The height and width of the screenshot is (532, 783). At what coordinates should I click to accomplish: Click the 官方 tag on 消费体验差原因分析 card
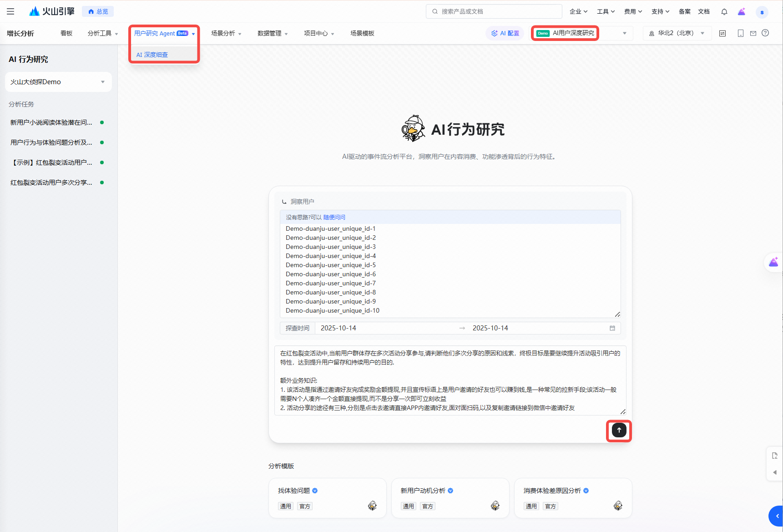[x=551, y=506]
